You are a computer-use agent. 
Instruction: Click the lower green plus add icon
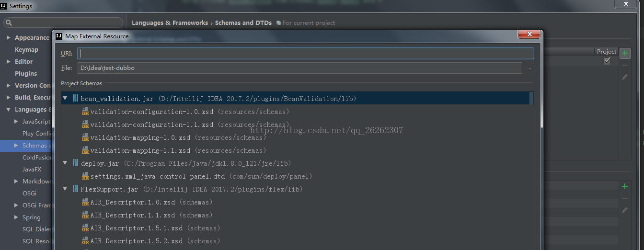624,186
